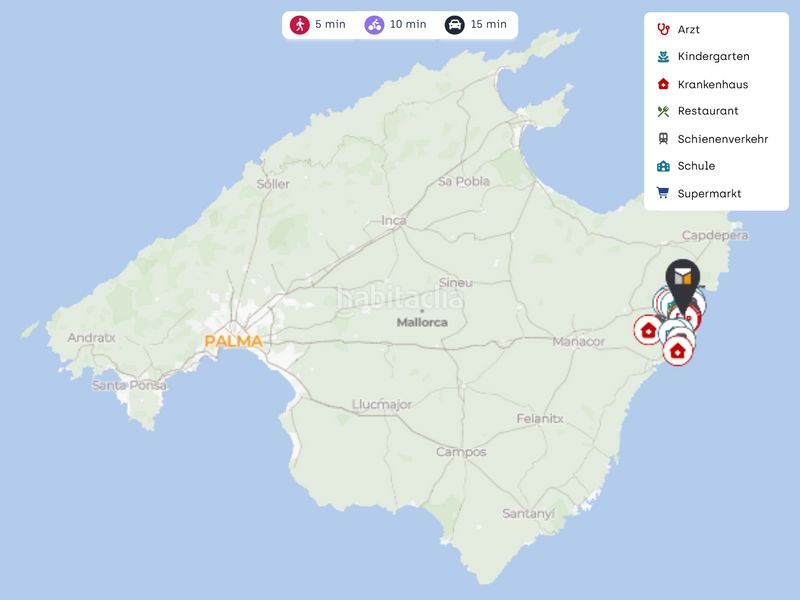
Task: Filter by Schienenverkehr label
Action: tap(722, 139)
